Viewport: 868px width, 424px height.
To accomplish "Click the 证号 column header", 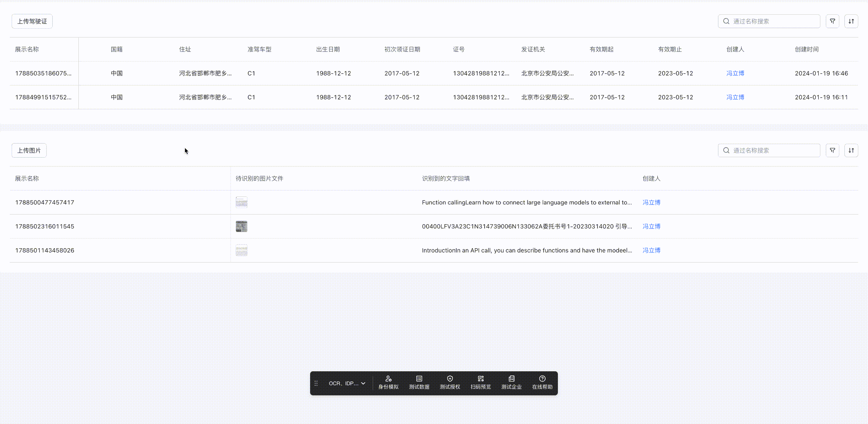I will [x=459, y=49].
